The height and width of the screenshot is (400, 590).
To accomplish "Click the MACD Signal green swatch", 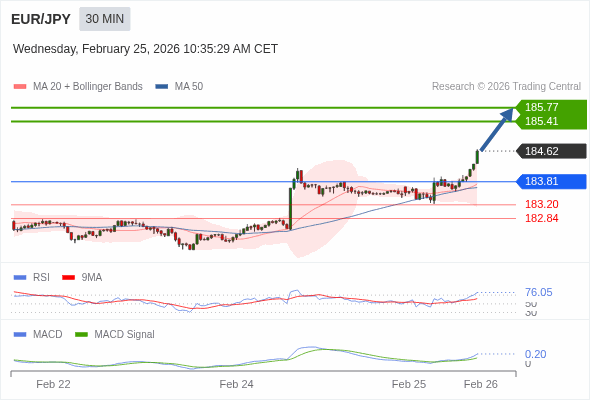I will tap(81, 335).
